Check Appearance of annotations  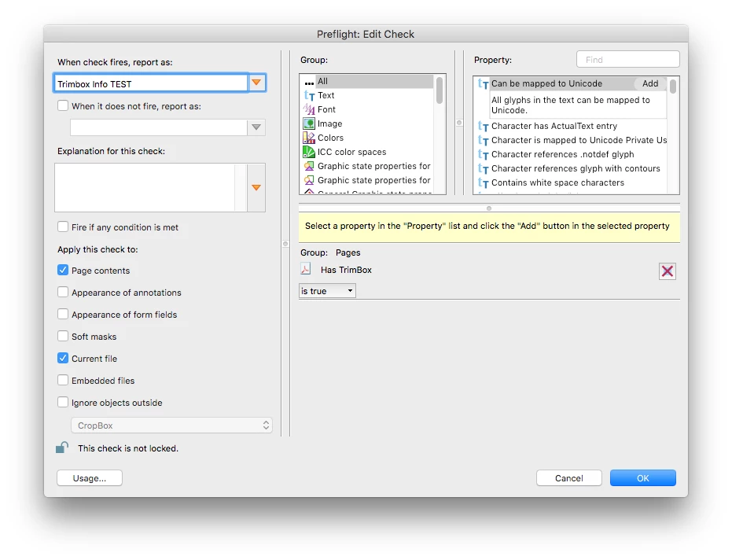[63, 292]
